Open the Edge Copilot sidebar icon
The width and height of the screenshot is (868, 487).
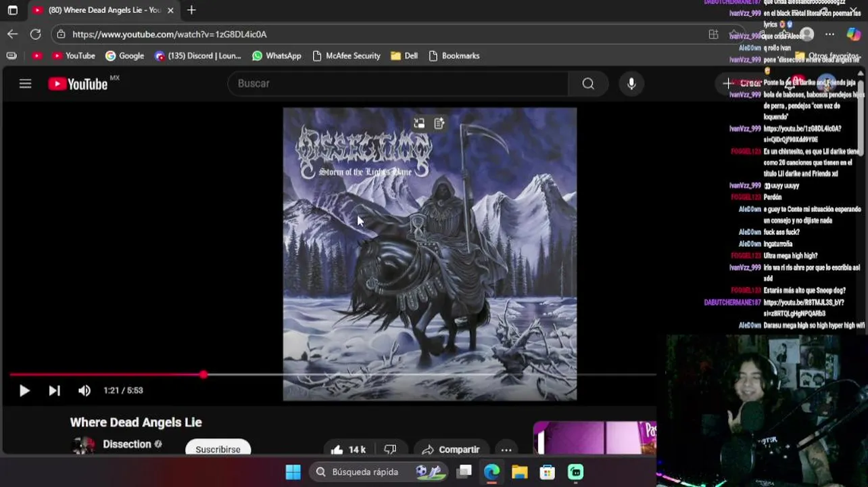pos(853,34)
